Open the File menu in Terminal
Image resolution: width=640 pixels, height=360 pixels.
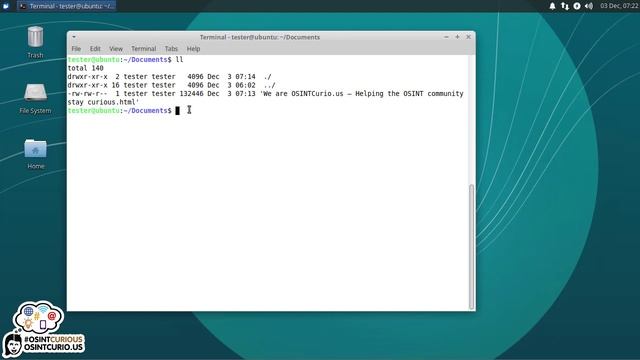tap(76, 49)
